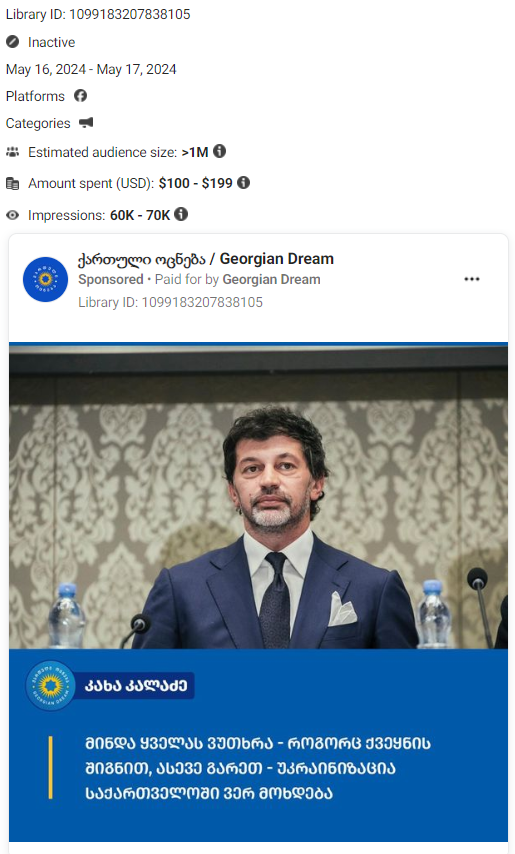Viewport: 515px width, 854px height.
Task: Open the three-dot ad options menu
Action: pos(472,279)
